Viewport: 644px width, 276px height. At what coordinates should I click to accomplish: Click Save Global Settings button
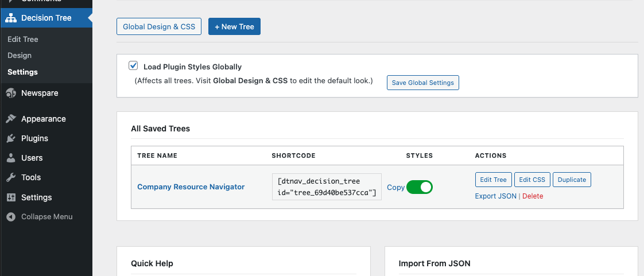click(x=422, y=83)
